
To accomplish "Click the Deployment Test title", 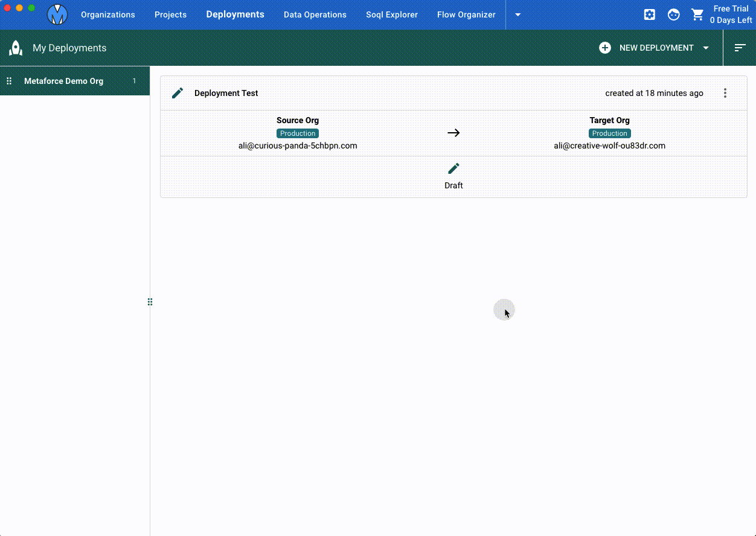I will pos(226,93).
